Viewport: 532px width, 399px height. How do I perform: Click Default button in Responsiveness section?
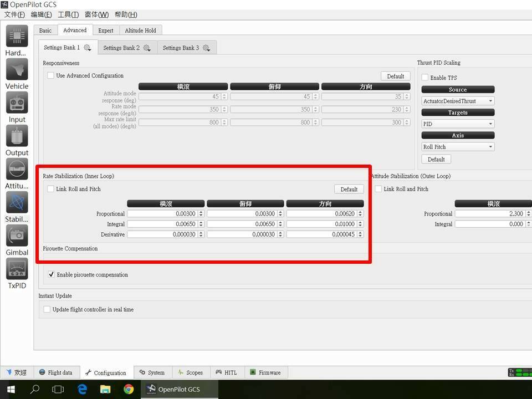395,76
